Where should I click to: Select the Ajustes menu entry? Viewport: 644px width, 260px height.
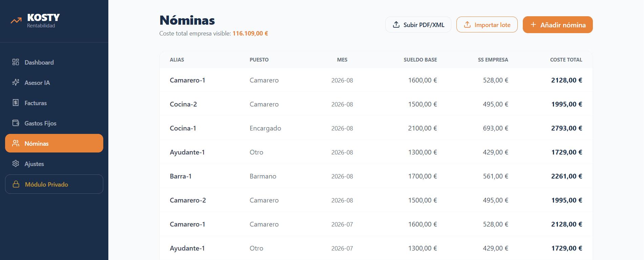[54, 164]
